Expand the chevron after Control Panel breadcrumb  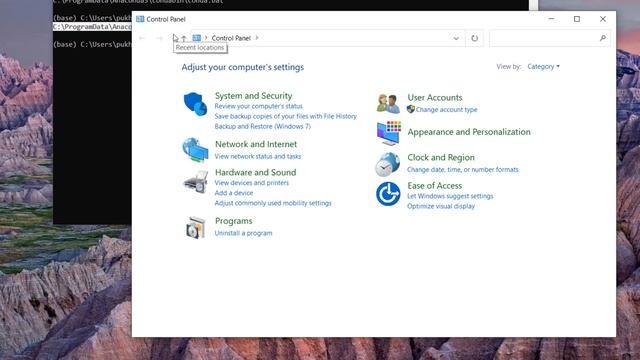point(257,38)
